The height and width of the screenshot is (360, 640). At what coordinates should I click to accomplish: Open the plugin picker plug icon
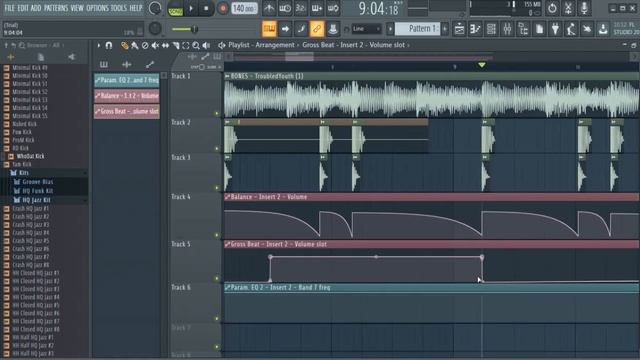point(555,29)
